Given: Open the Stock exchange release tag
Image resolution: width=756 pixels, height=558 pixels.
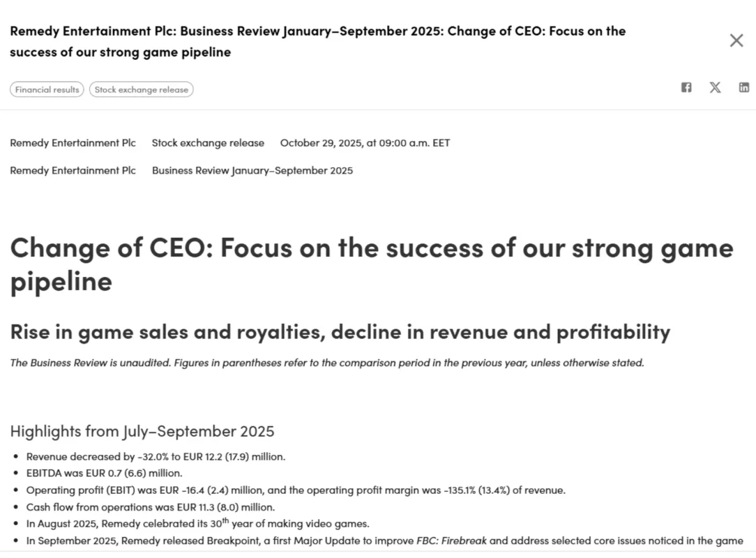Looking at the screenshot, I should pos(141,89).
